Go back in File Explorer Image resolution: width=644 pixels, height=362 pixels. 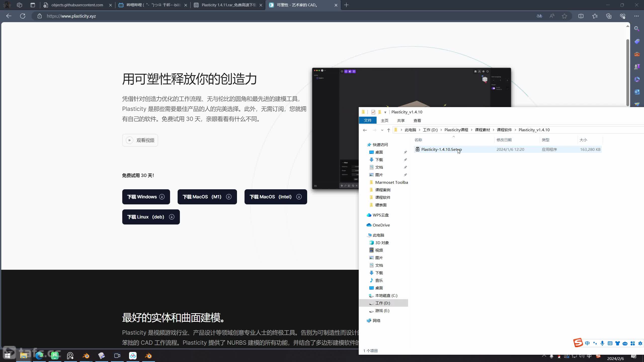[365, 130]
